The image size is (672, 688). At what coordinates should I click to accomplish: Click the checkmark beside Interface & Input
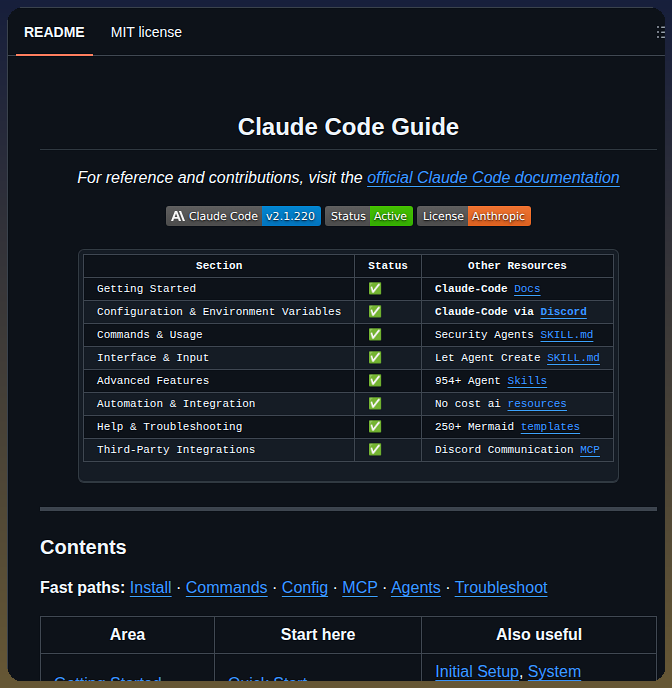tap(375, 357)
